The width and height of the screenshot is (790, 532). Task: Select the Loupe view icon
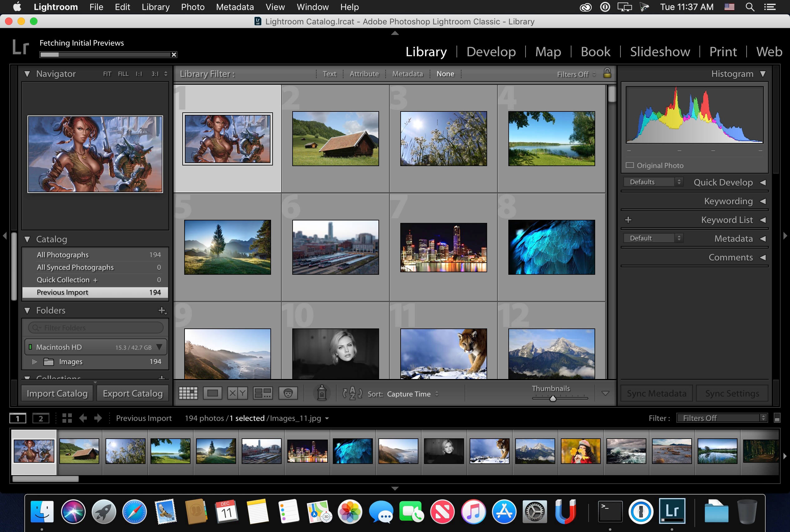tap(212, 393)
